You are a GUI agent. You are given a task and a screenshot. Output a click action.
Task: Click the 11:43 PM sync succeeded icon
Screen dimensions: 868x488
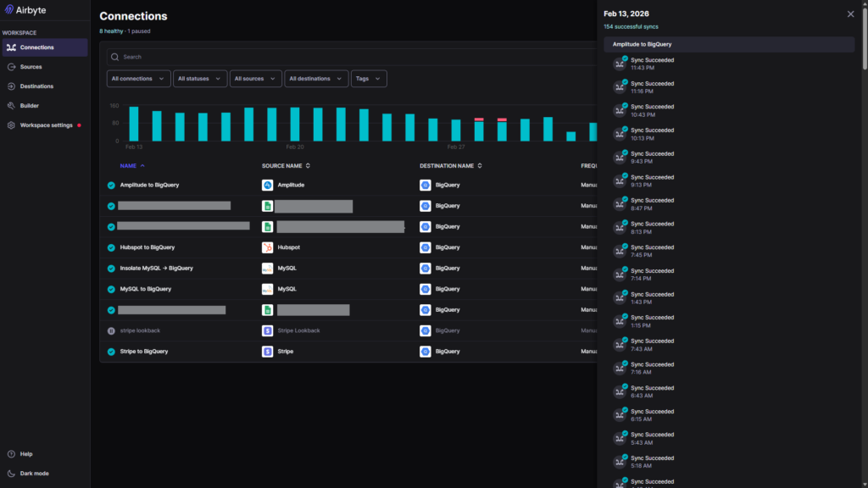click(620, 64)
